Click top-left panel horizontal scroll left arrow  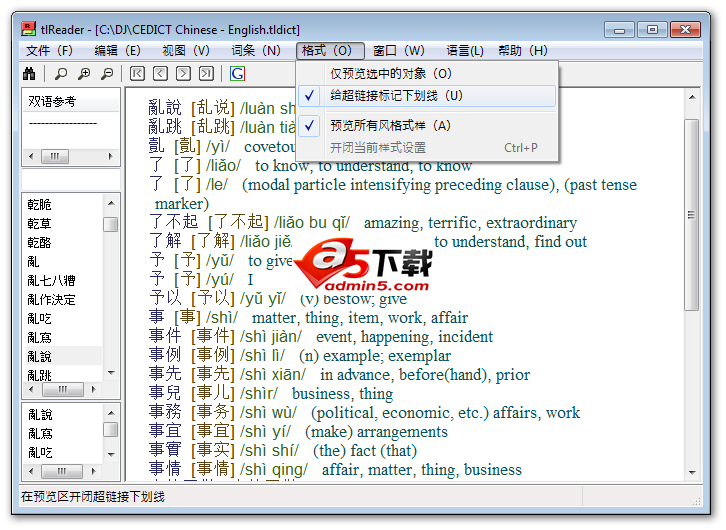point(31,156)
